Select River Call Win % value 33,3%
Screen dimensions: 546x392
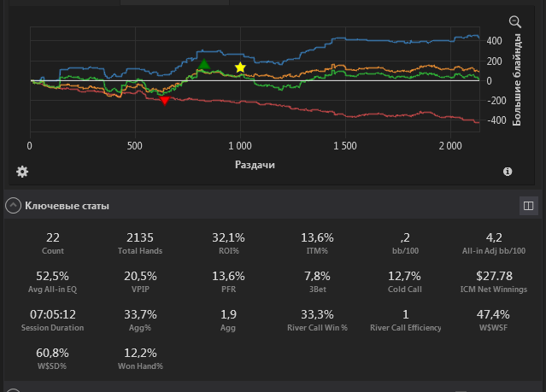(317, 314)
